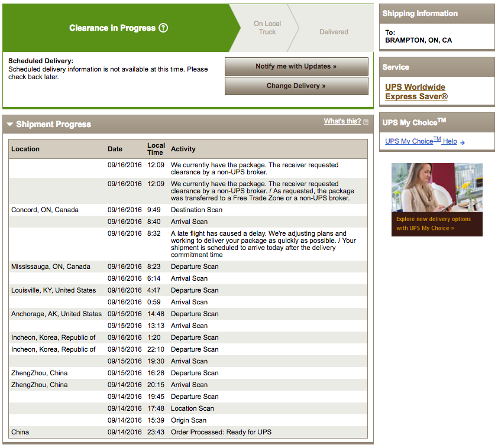Click the 19:30 Arrival Scan time cell

(x=156, y=361)
